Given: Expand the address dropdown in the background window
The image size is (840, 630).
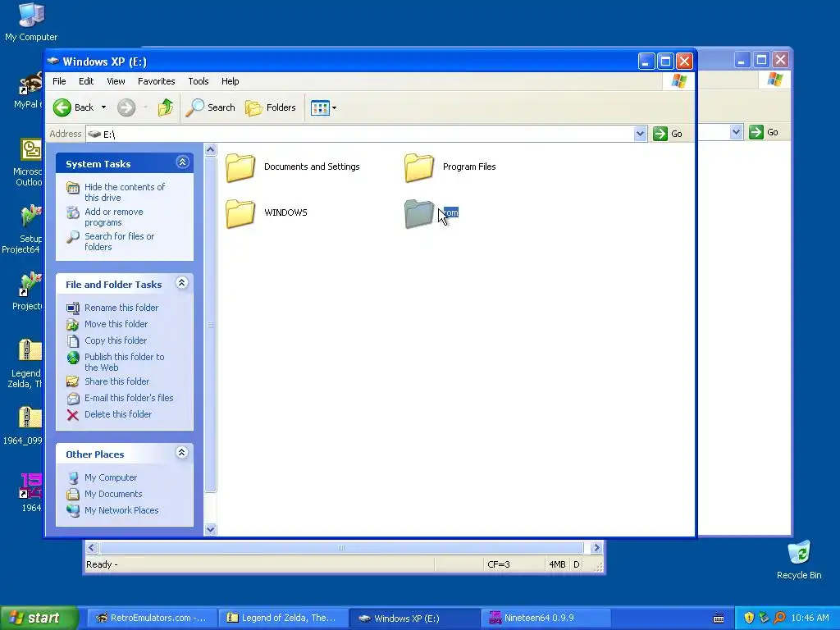Looking at the screenshot, I should [x=736, y=132].
